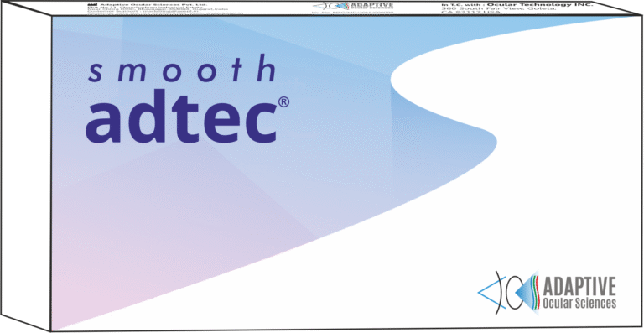The height and width of the screenshot is (333, 644).
Task: Click the license number under the top logo
Action: click(x=352, y=13)
